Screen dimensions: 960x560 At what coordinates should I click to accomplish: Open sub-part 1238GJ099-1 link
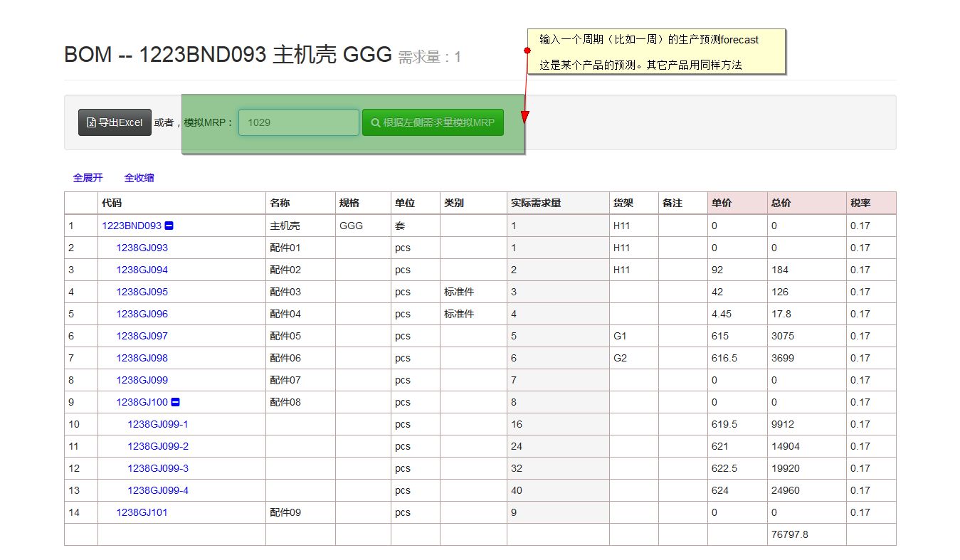[157, 424]
